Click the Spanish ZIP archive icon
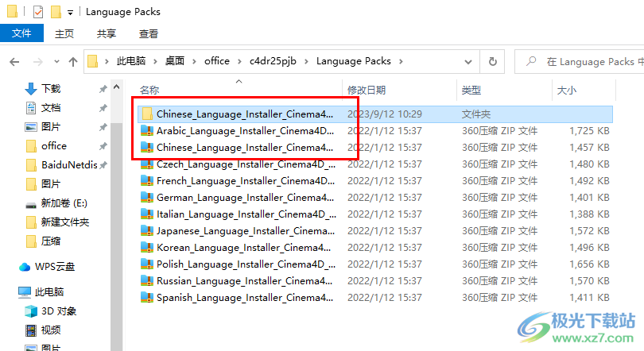The image size is (644, 351). (146, 298)
